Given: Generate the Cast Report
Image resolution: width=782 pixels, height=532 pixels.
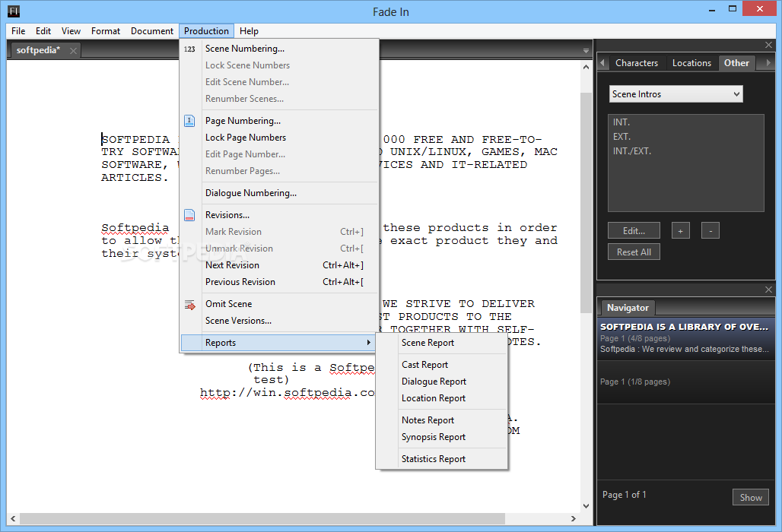Looking at the screenshot, I should tap(442, 365).
